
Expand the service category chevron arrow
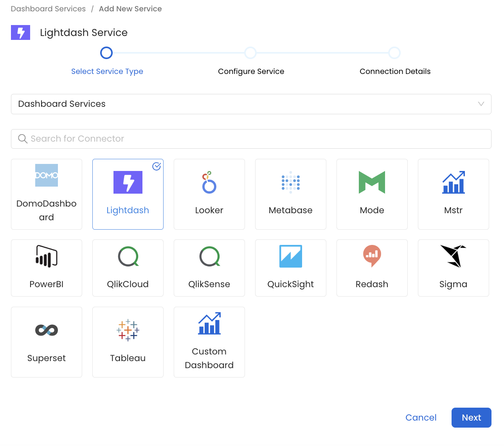(481, 104)
